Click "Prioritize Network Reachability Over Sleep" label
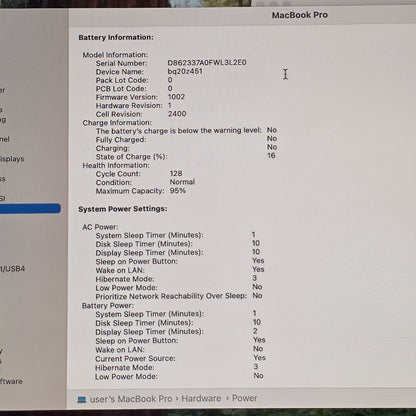This screenshot has height=416, width=416. (x=171, y=296)
